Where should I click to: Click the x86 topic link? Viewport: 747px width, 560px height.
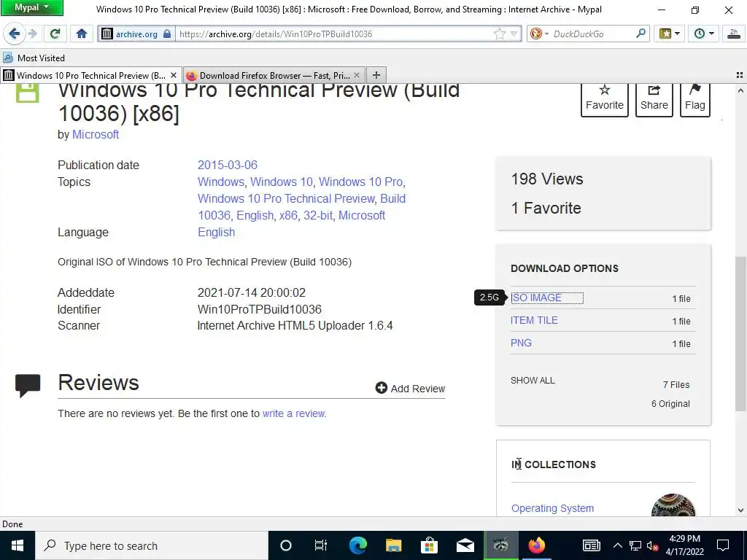point(288,216)
